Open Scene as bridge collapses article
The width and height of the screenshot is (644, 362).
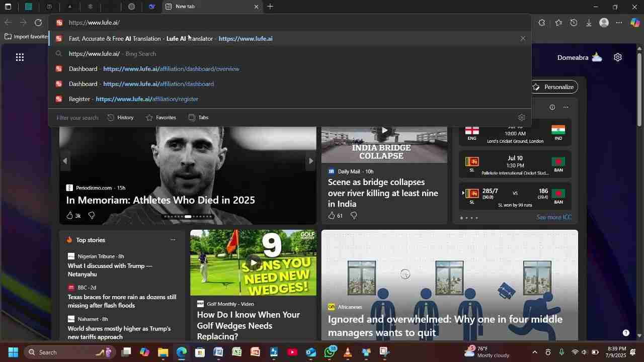coord(383,193)
